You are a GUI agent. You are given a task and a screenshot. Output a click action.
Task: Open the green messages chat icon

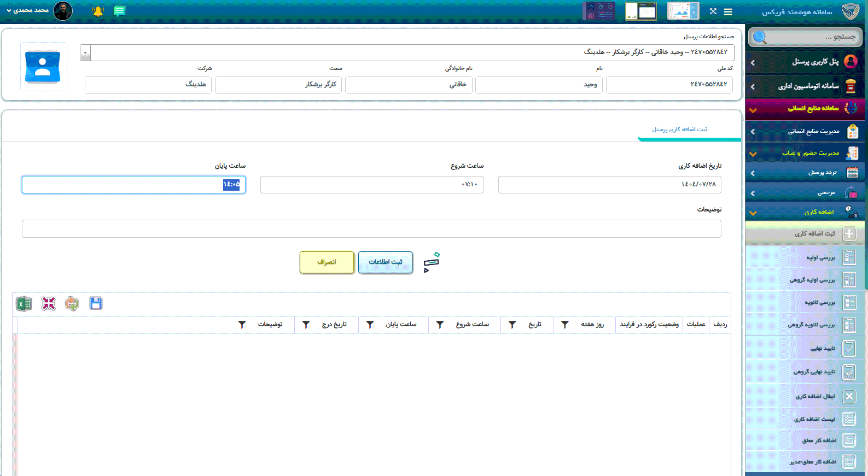pos(119,11)
